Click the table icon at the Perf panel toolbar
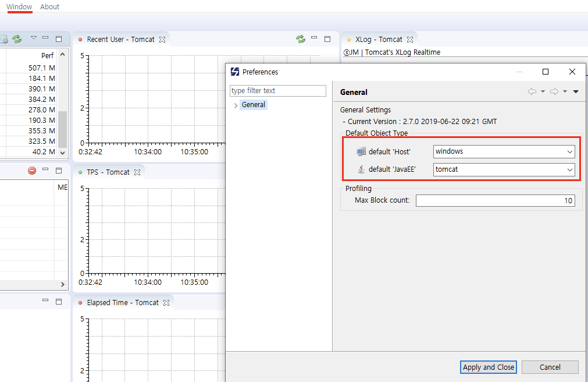Viewport: 588px width, 382px height. click(3, 39)
